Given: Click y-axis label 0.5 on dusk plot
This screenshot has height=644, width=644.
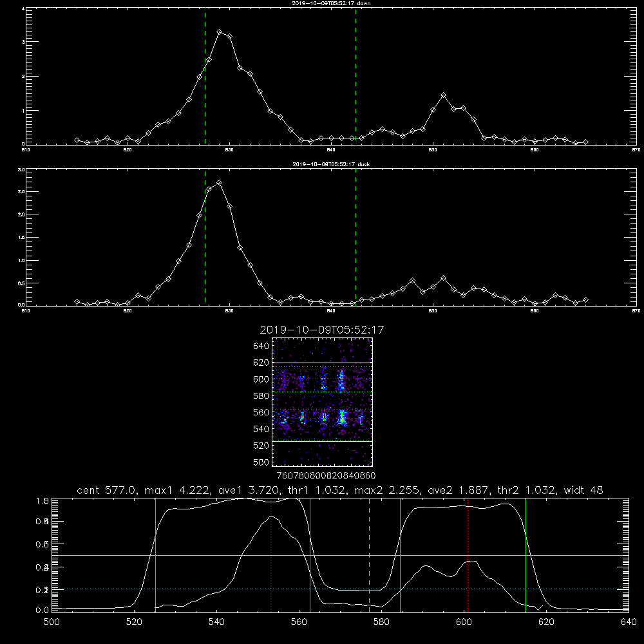Looking at the screenshot, I should [x=21, y=283].
